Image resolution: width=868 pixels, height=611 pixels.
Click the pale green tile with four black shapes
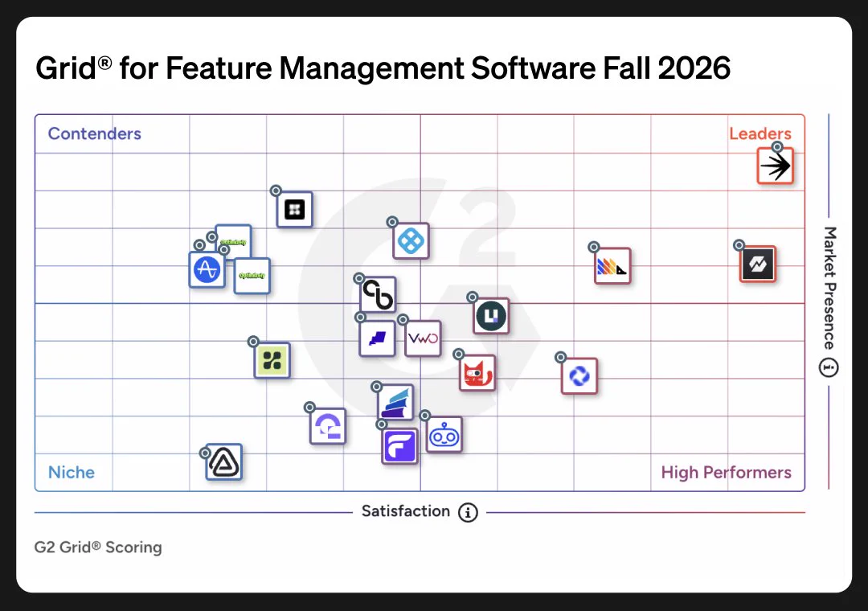[x=272, y=361]
